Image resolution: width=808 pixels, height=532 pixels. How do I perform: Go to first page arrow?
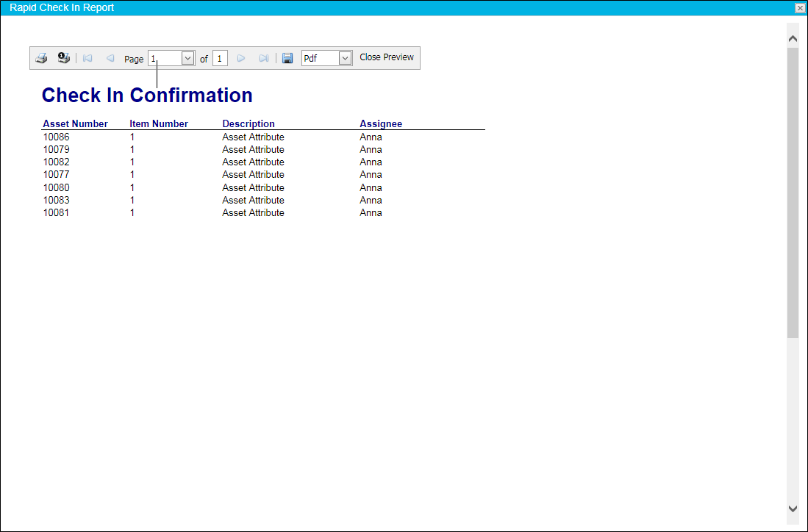87,58
